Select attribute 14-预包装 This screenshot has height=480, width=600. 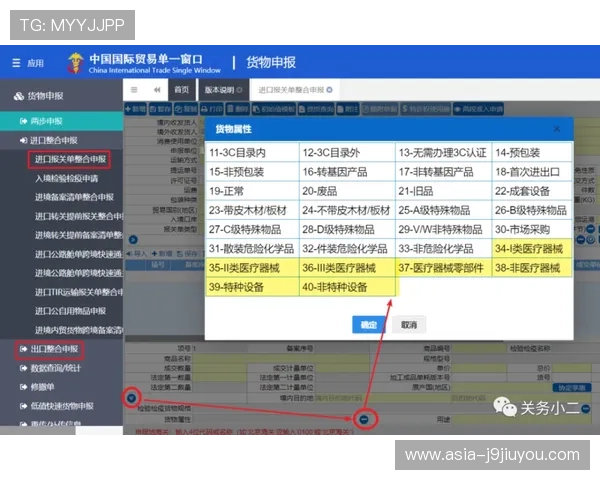(x=532, y=153)
